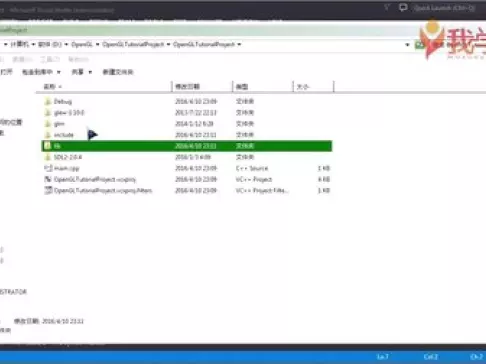486x364 pixels.
Task: Click the highlighted lib folder icon
Action: pos(48,146)
